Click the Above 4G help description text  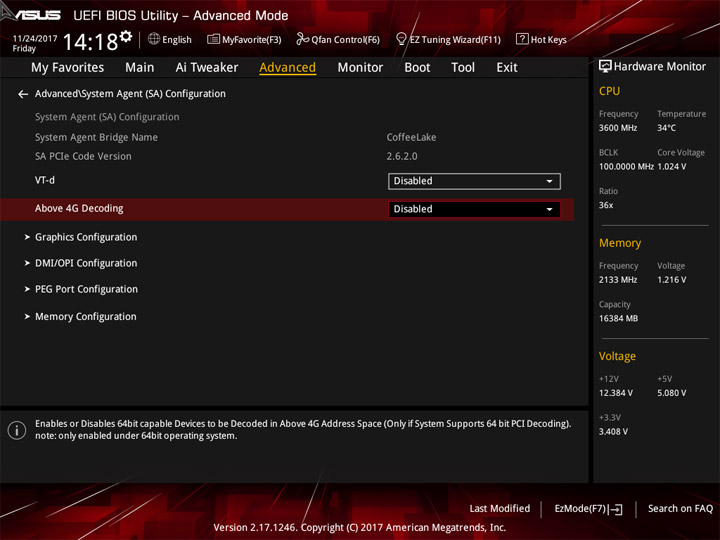point(303,430)
